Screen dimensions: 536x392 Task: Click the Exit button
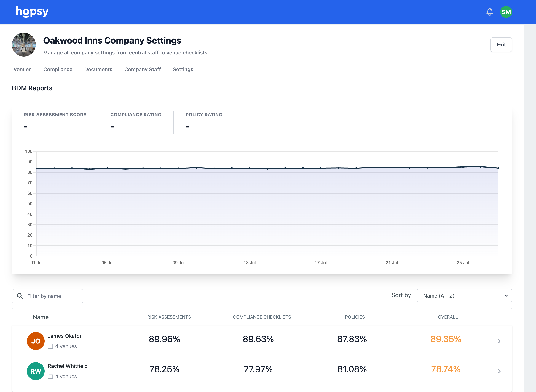501,45
